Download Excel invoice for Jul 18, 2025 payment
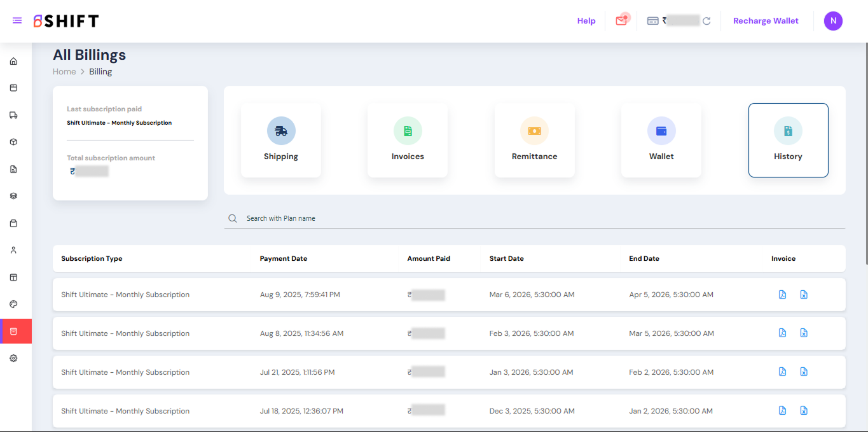868x432 pixels. [x=804, y=410]
